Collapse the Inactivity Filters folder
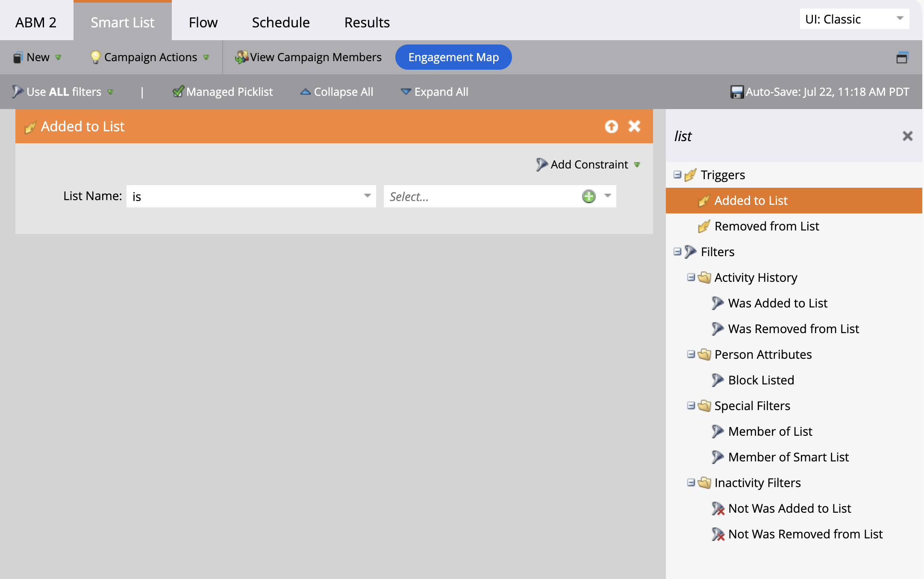 tap(691, 482)
